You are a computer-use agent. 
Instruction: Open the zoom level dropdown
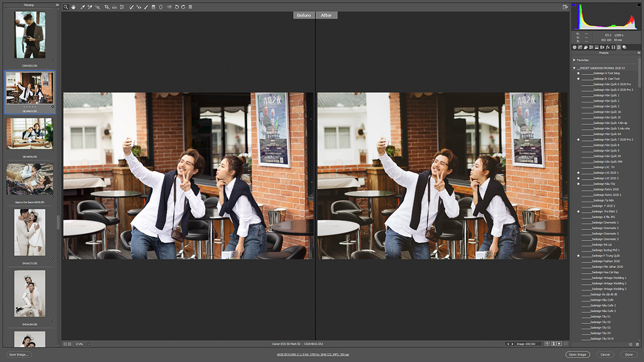(x=88, y=344)
